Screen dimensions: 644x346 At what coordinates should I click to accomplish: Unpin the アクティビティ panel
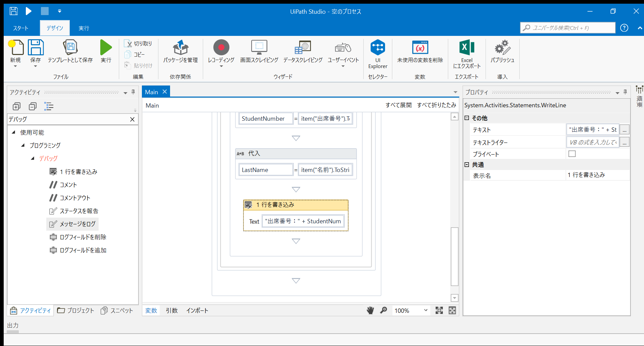coord(133,92)
